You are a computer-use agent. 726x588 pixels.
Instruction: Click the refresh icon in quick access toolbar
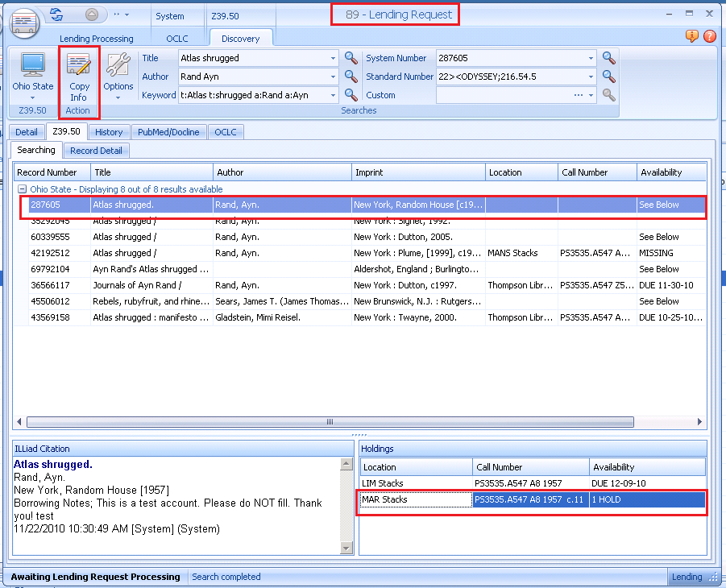click(56, 14)
